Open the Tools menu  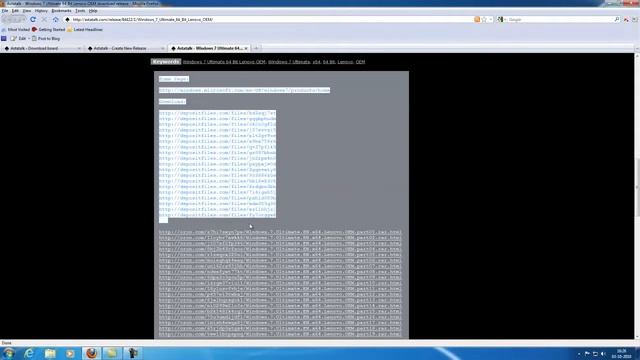click(80, 11)
